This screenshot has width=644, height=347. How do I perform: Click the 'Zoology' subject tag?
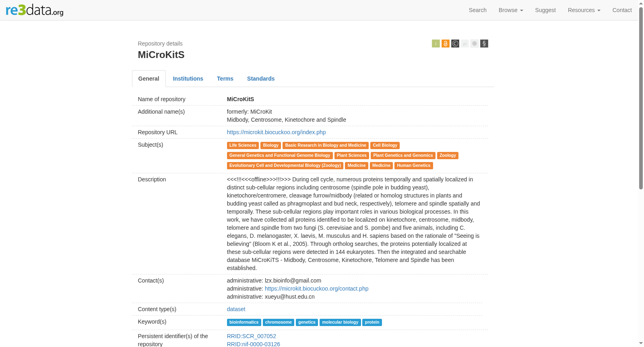(x=448, y=156)
